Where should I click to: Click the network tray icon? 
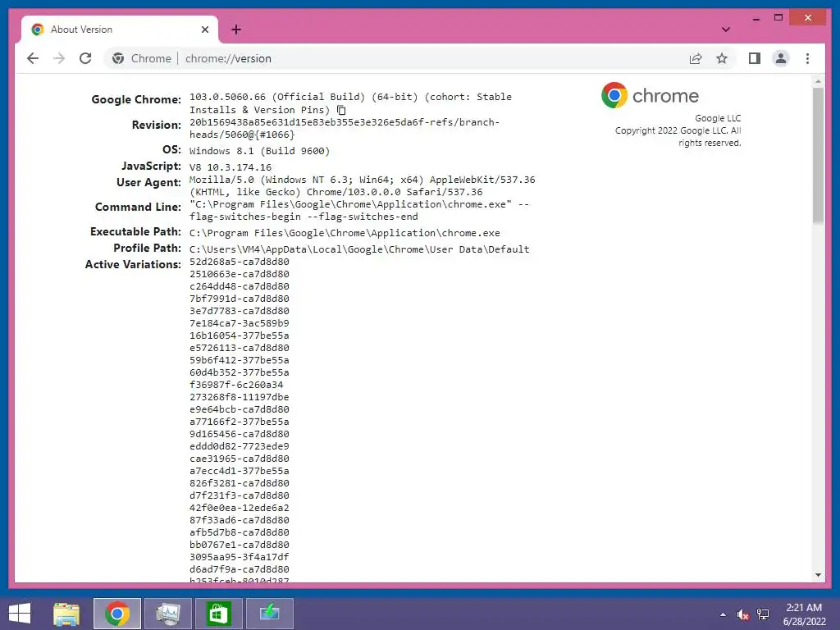(x=763, y=614)
